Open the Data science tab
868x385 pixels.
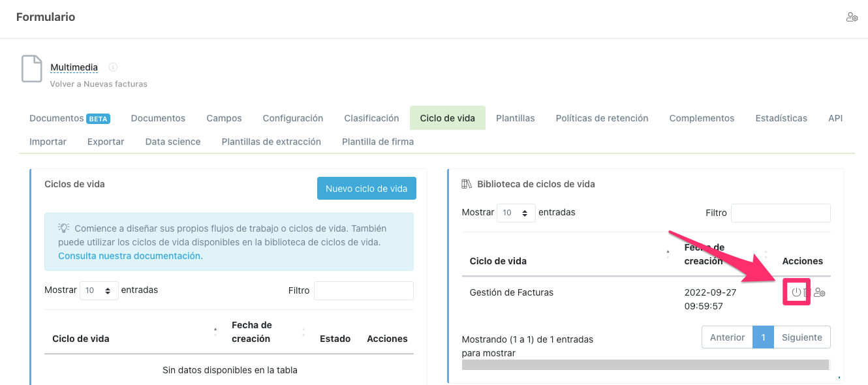tap(172, 142)
